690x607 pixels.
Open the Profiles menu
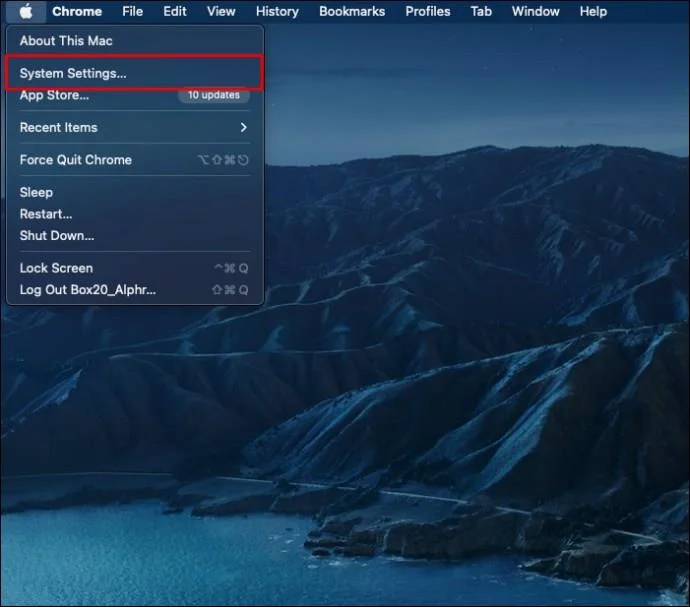(x=428, y=11)
